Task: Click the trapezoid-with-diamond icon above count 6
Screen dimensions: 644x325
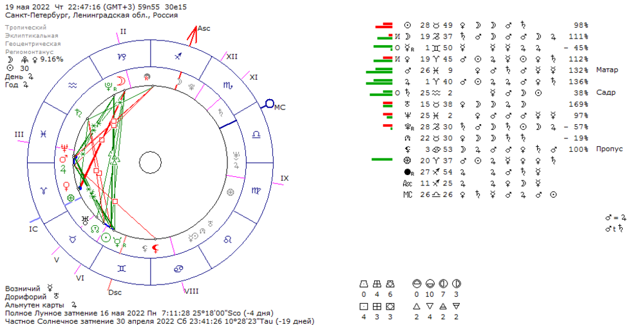Action: click(390, 284)
